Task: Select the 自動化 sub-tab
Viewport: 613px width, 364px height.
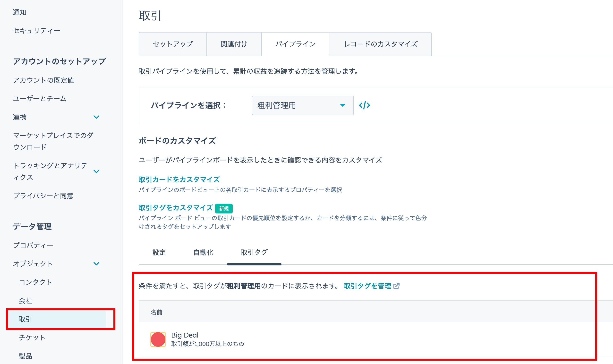Action: pos(203,252)
